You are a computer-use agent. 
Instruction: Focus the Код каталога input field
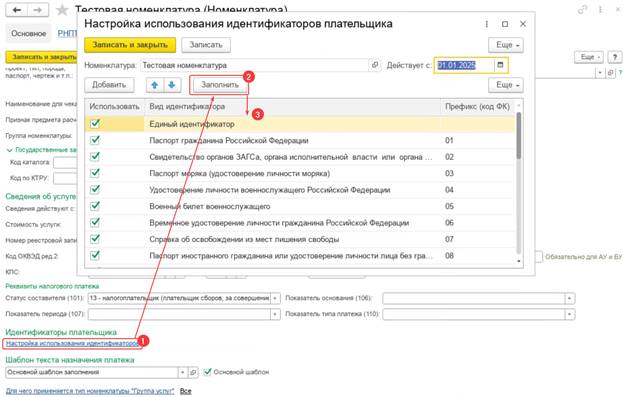coord(65,163)
